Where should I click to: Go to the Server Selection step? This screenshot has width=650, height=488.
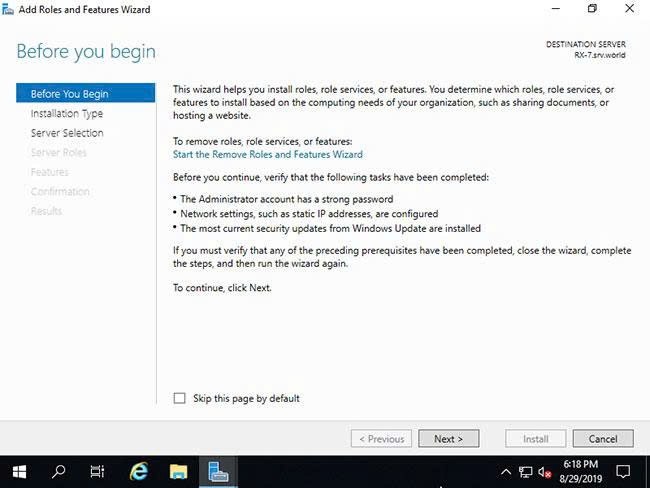point(67,133)
